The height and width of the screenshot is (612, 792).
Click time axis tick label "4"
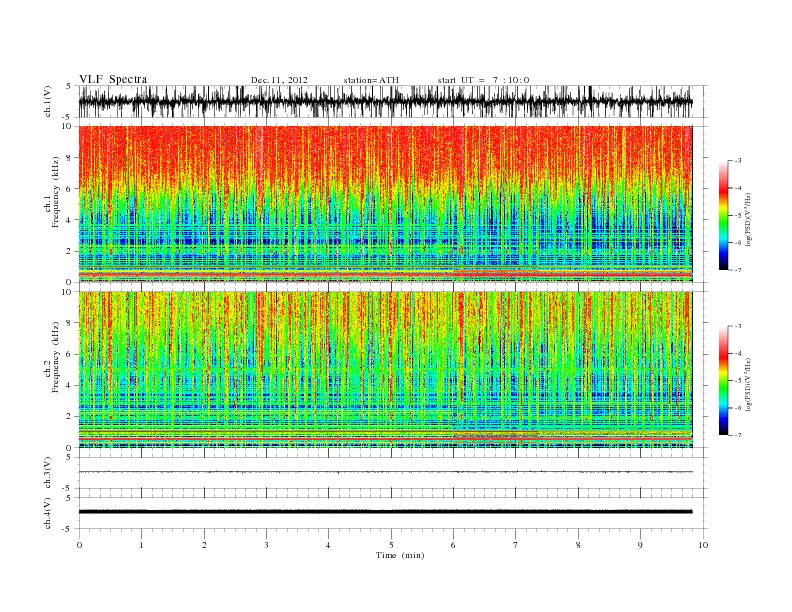(x=328, y=545)
